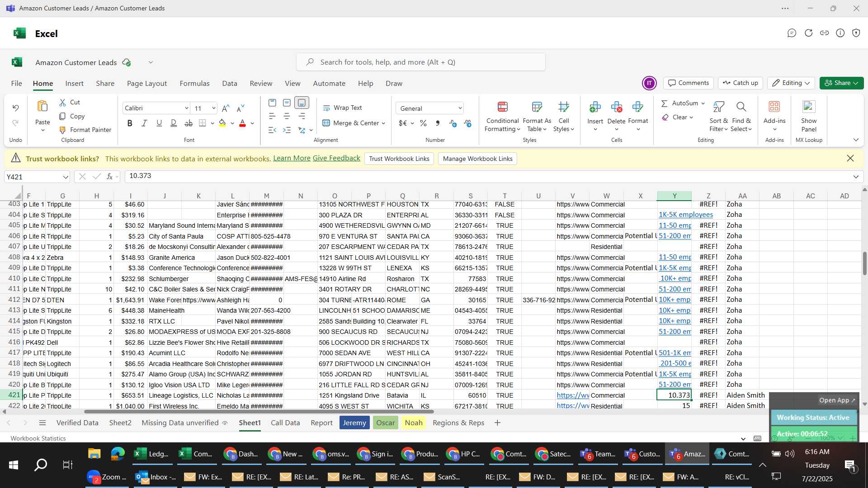
Task: Open the Learn More link
Action: [x=292, y=158]
